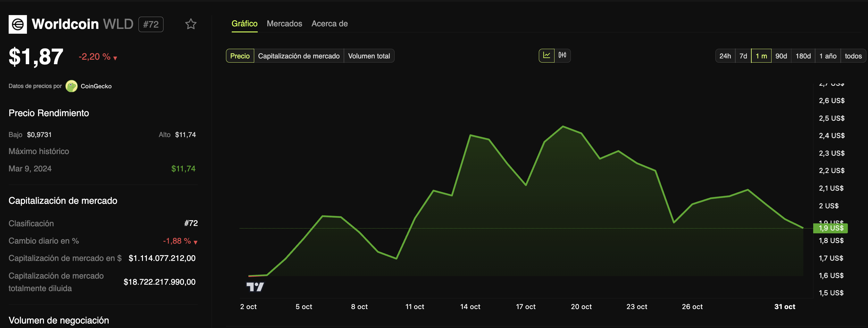The height and width of the screenshot is (328, 868).
Task: Click the Alto value $11,74
Action: (x=185, y=135)
